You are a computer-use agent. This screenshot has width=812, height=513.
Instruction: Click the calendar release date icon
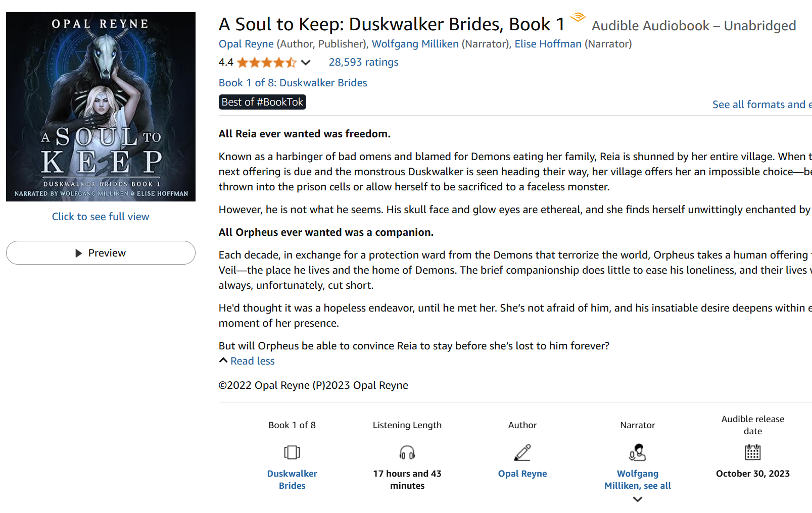pyautogui.click(x=752, y=452)
